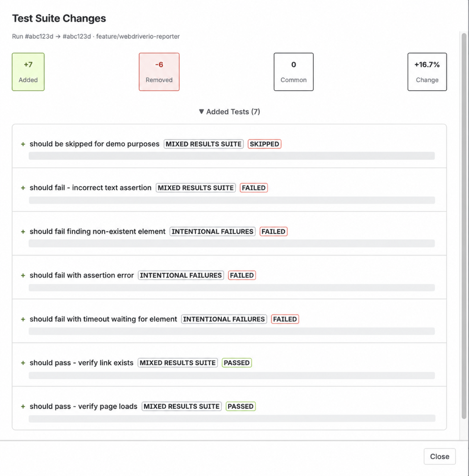
Task: Click INTENTIONAL FAILURES tag on timeout waiting row
Action: [224, 319]
